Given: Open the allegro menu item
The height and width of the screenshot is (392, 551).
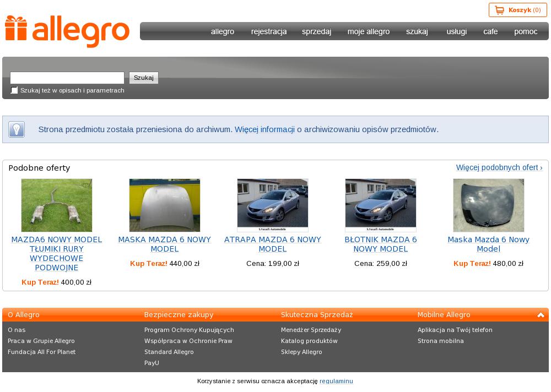Looking at the screenshot, I should (223, 31).
